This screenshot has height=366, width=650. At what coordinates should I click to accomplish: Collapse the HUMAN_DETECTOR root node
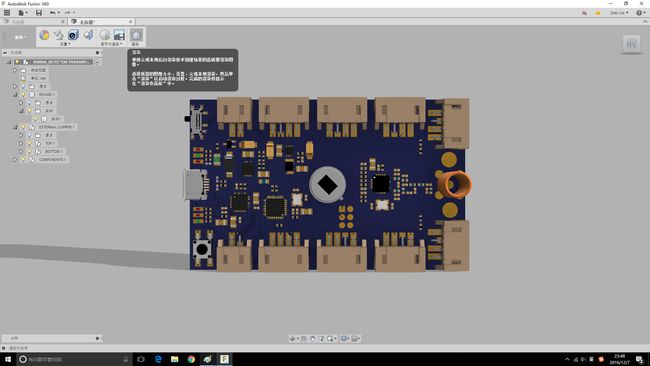click(9, 62)
